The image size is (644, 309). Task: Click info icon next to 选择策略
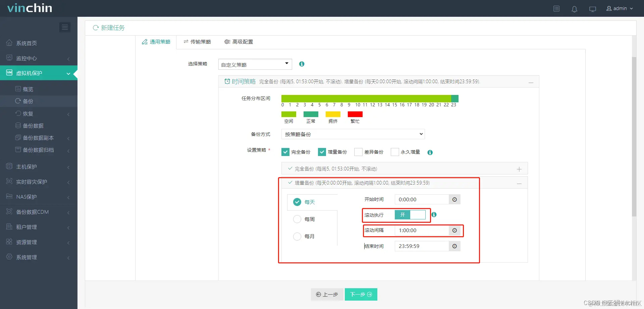tap(302, 64)
